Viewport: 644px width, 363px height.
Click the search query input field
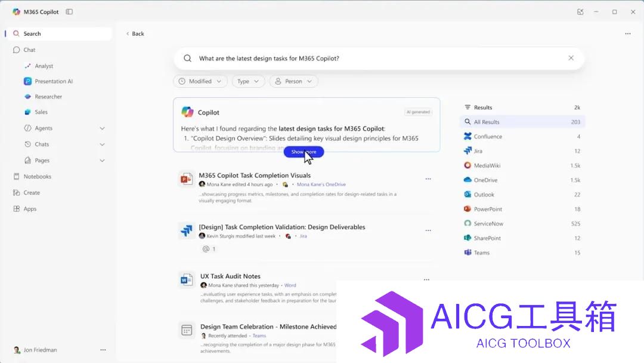pyautogui.click(x=379, y=59)
